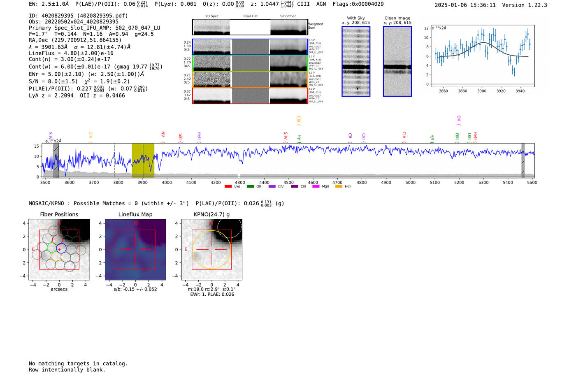The height and width of the screenshot is (392, 576).
Task: Click 'No matching targets in catalog.' text
Action: (x=78, y=364)
